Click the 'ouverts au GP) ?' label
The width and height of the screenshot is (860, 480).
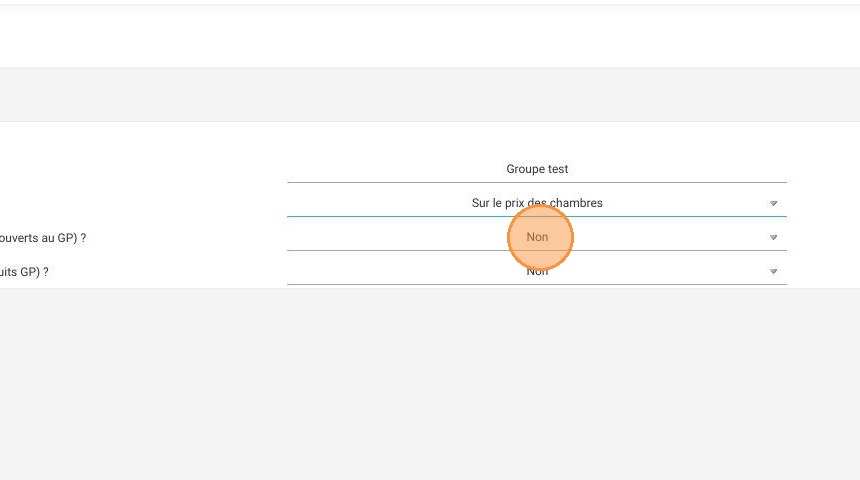[x=43, y=238]
